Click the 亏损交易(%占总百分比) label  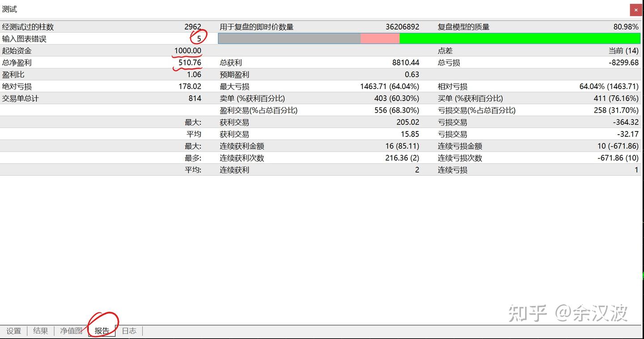[476, 110]
